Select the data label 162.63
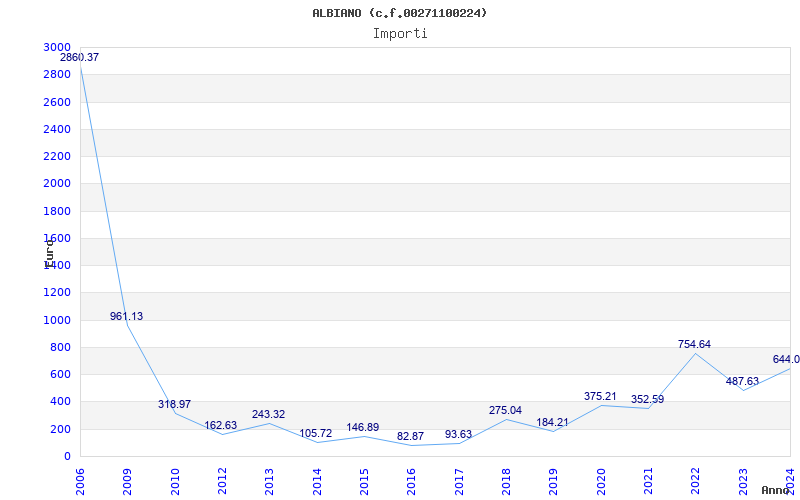The width and height of the screenshot is (800, 500). coord(221,426)
